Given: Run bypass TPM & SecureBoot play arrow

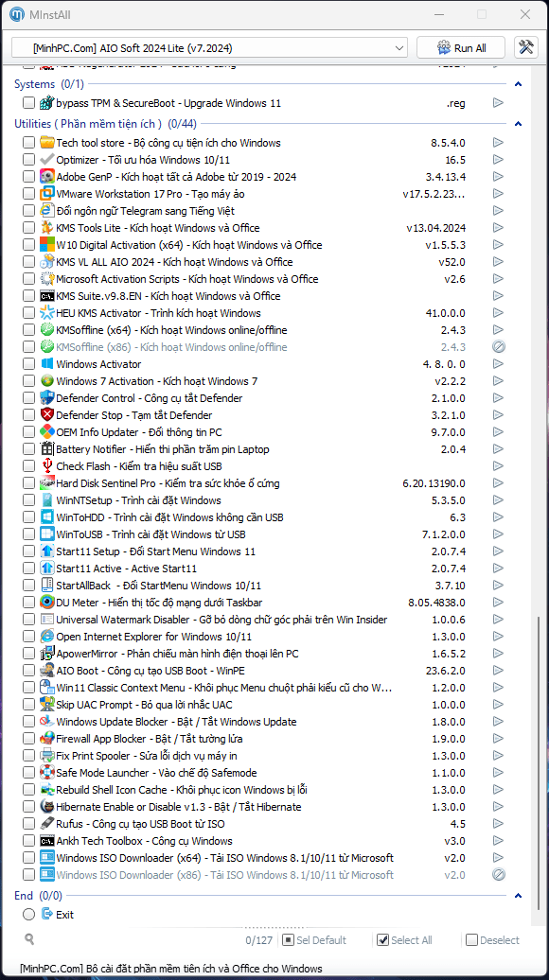Looking at the screenshot, I should click(498, 103).
